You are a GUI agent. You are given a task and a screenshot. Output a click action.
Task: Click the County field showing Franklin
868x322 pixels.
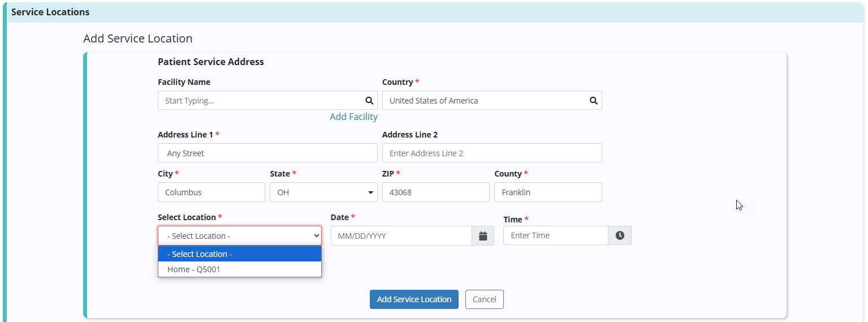[x=547, y=192]
